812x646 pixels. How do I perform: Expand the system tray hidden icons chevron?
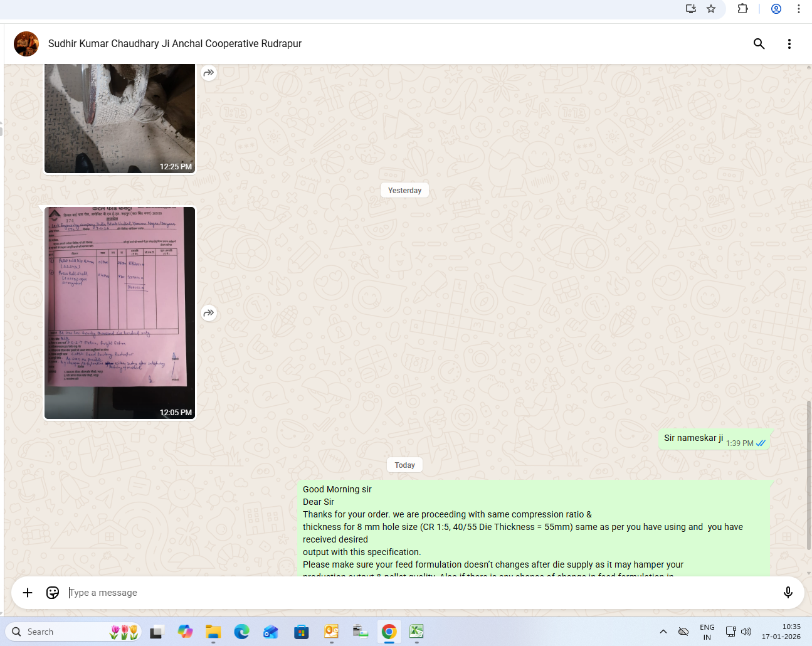tap(663, 632)
